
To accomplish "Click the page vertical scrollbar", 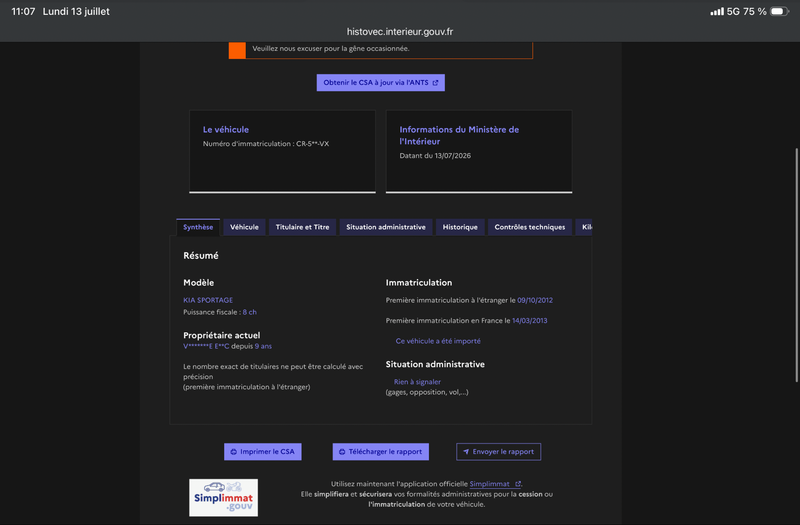I will pyautogui.click(x=796, y=265).
